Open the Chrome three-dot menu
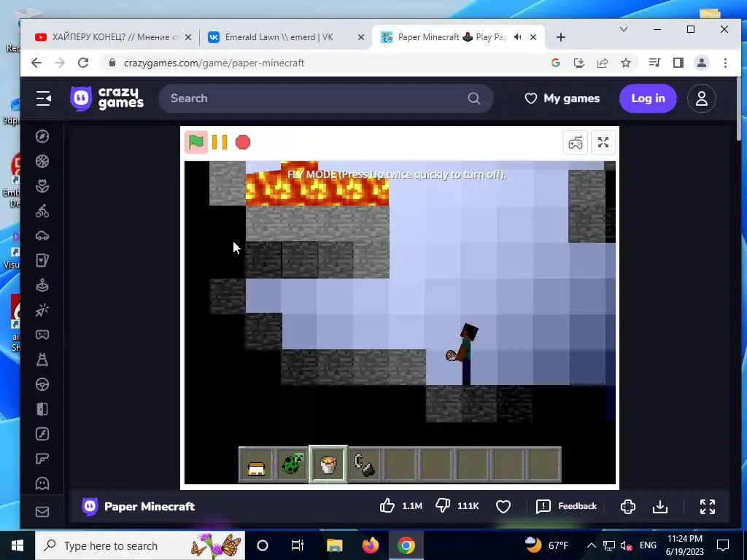The width and height of the screenshot is (747, 560). [x=725, y=63]
